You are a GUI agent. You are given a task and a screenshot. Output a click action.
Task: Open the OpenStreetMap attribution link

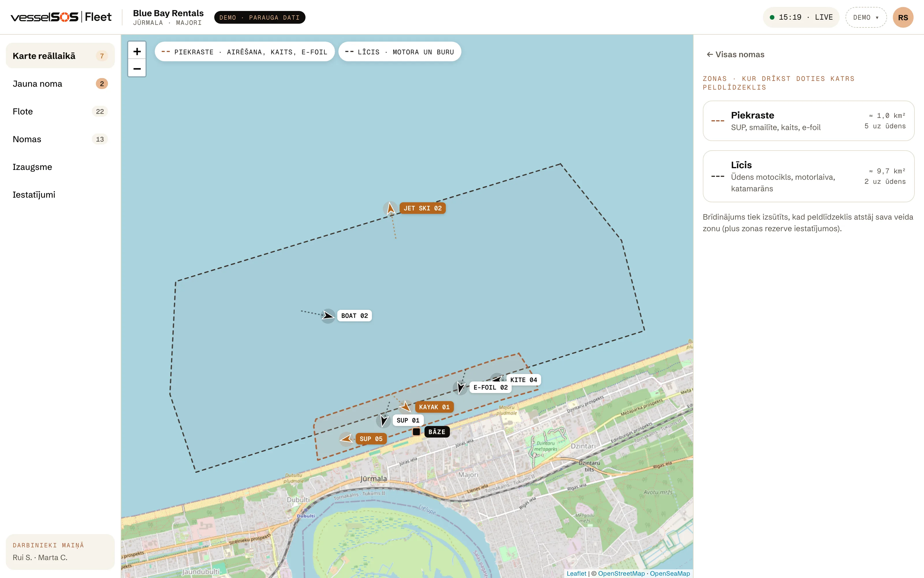click(621, 573)
